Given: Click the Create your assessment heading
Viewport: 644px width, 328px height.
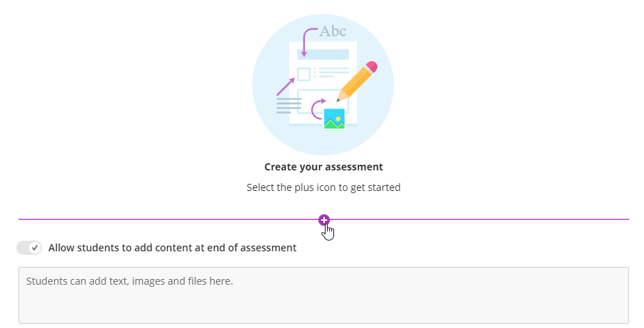Looking at the screenshot, I should point(323,167).
